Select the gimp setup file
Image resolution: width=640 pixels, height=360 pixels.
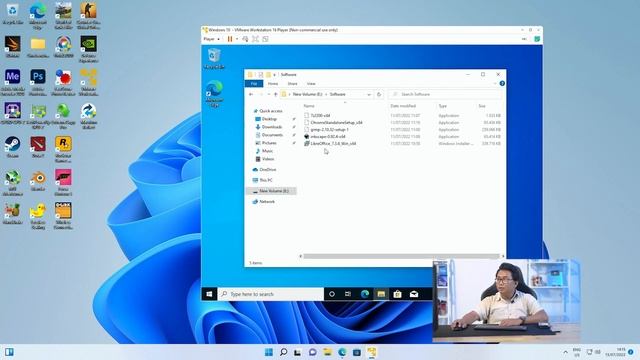[x=329, y=129]
